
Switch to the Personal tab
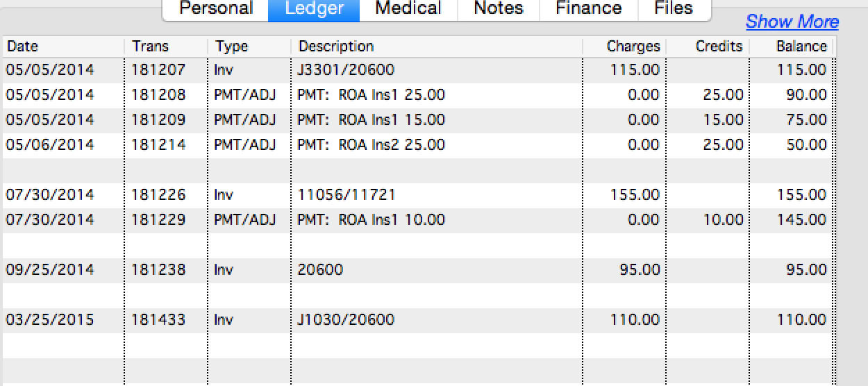click(215, 9)
